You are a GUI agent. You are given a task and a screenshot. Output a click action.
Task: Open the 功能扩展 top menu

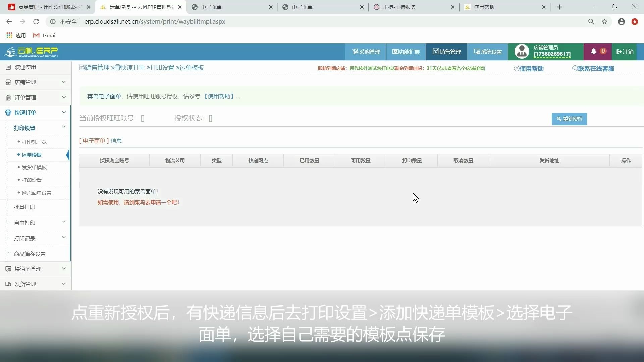406,52
